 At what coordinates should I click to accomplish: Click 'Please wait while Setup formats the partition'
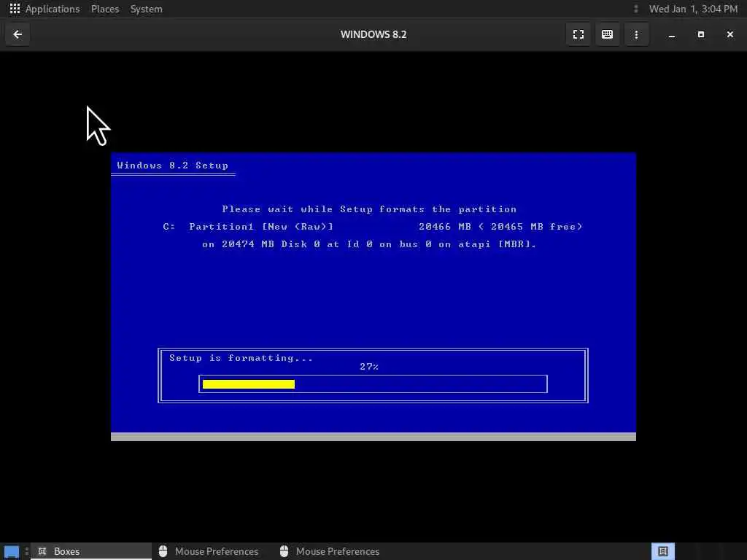tap(369, 209)
